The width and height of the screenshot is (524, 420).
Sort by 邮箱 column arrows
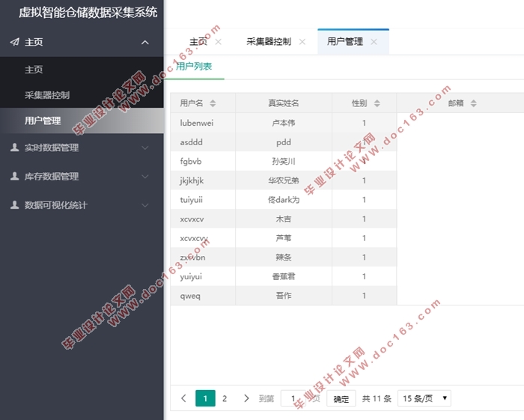pos(473,103)
